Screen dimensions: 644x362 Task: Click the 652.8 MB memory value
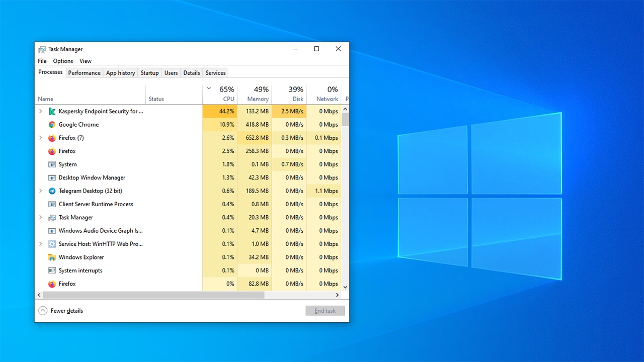[x=258, y=138]
